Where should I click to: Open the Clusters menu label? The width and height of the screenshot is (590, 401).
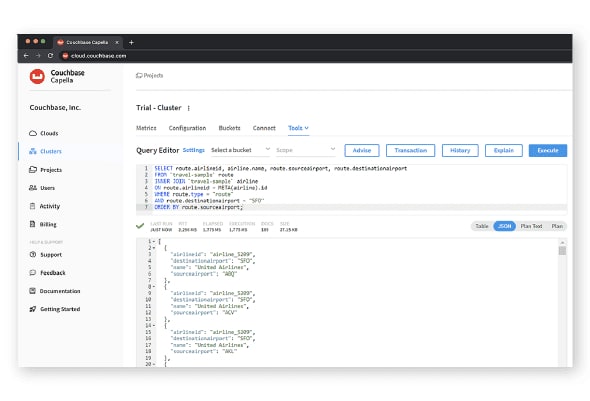51,151
